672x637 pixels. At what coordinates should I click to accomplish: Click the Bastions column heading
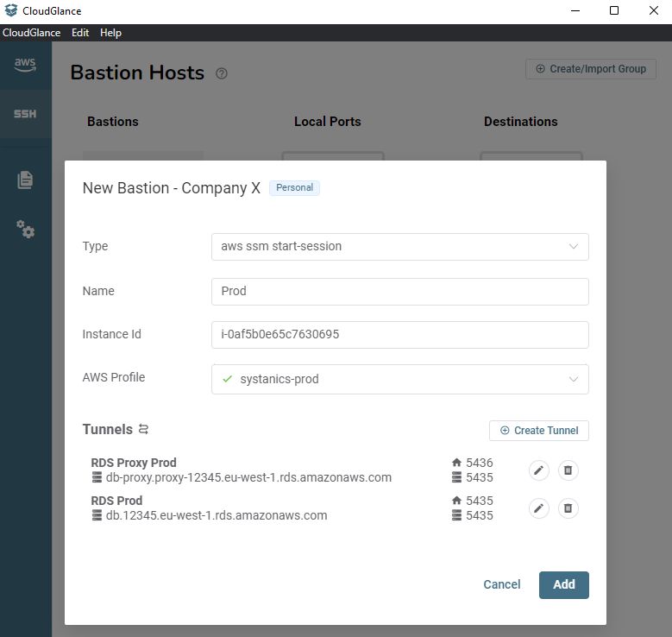[113, 122]
